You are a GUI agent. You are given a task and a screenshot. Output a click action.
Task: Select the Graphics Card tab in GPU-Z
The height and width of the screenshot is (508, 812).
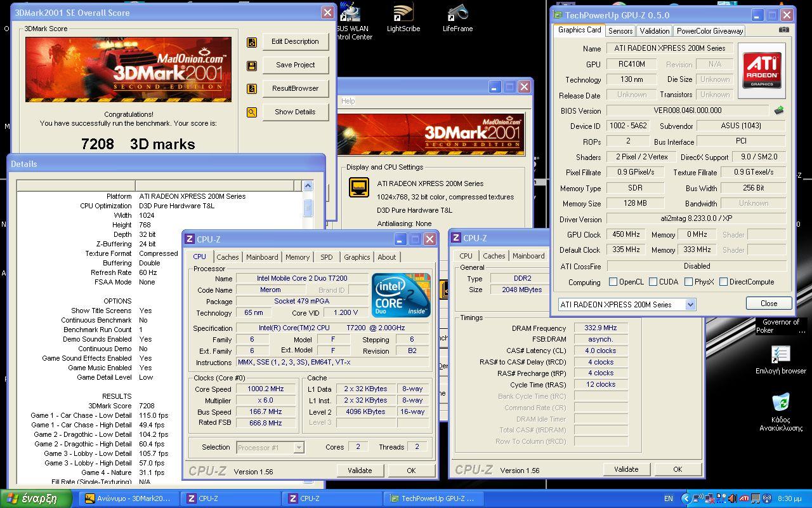(579, 30)
